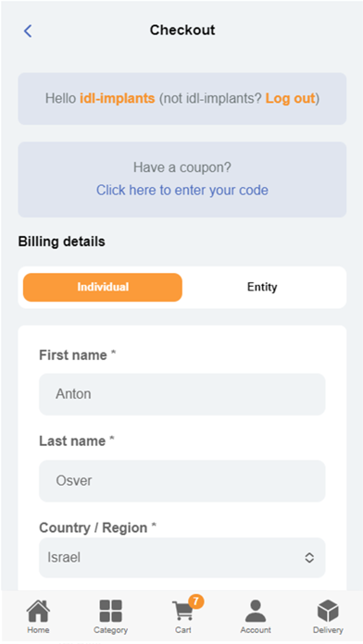The width and height of the screenshot is (363, 644).
Task: Go back using the top arrow
Action: pos(28,31)
